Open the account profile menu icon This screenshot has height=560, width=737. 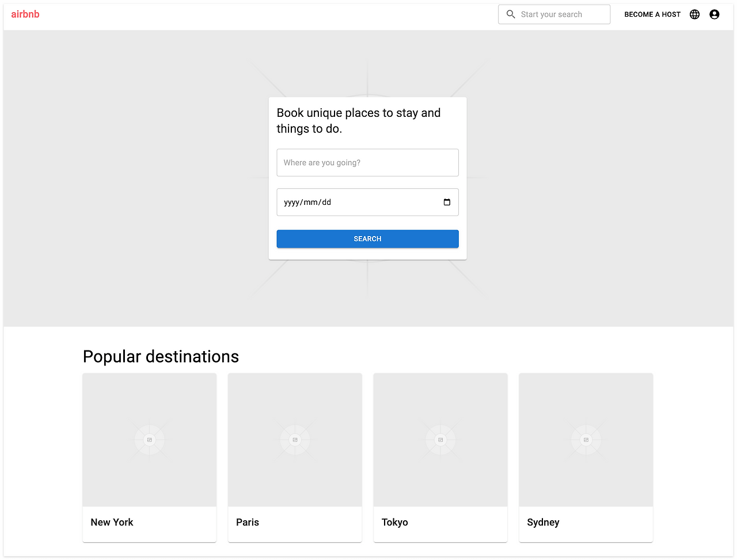pyautogui.click(x=715, y=14)
